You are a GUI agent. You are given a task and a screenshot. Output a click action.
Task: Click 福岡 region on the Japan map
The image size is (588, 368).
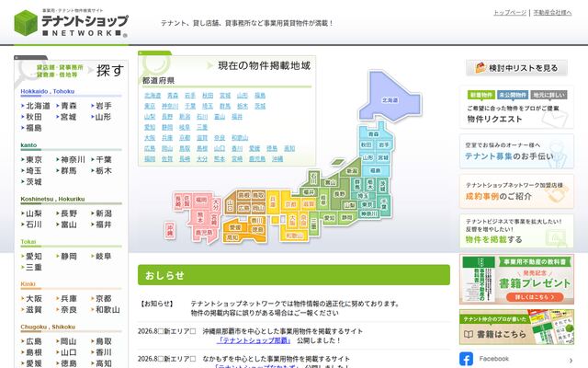point(201,200)
